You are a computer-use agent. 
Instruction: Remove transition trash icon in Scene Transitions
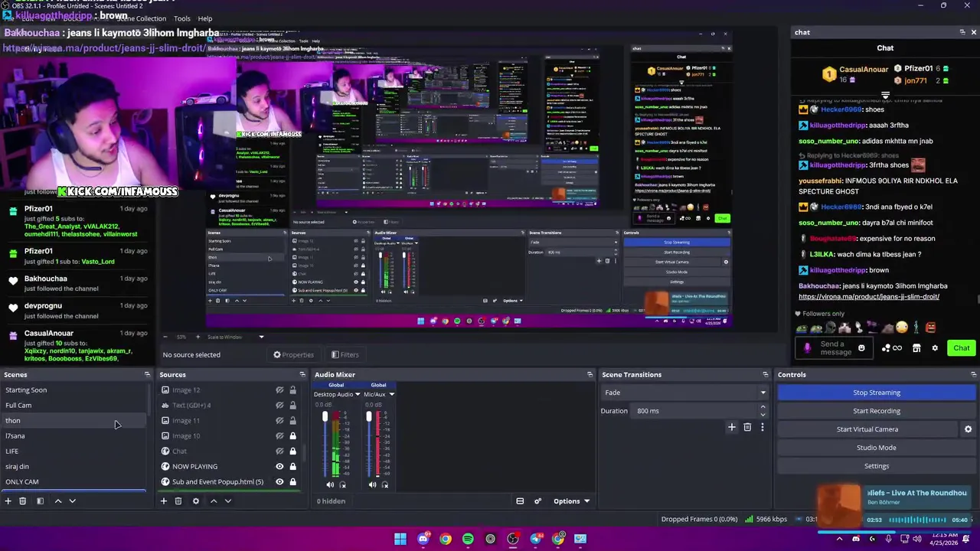(747, 427)
